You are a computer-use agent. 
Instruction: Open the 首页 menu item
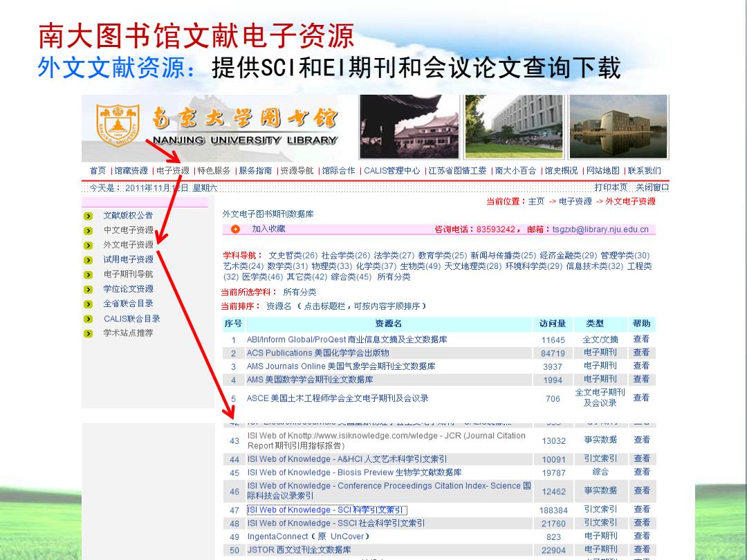pyautogui.click(x=98, y=171)
